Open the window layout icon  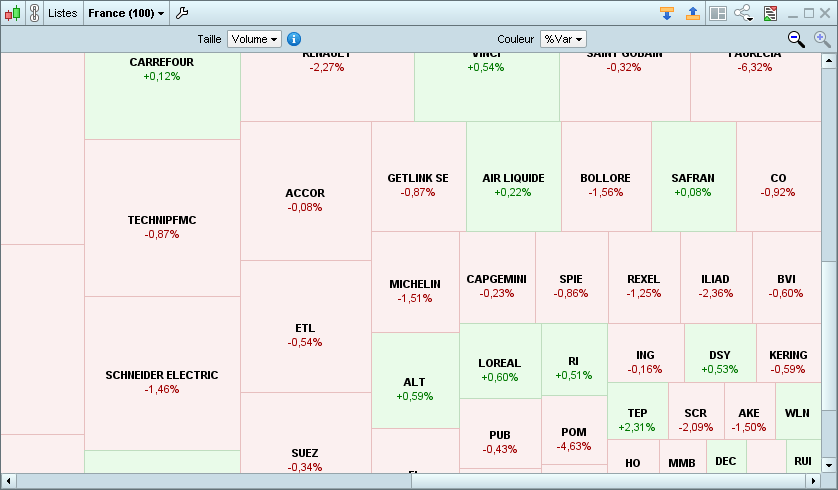[x=717, y=13]
